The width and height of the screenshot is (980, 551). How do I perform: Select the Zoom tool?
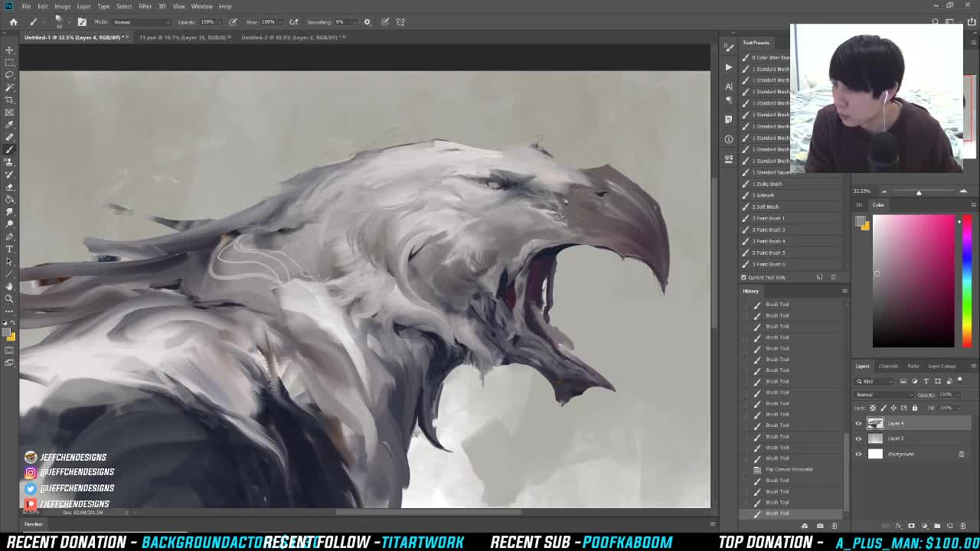tap(10, 298)
